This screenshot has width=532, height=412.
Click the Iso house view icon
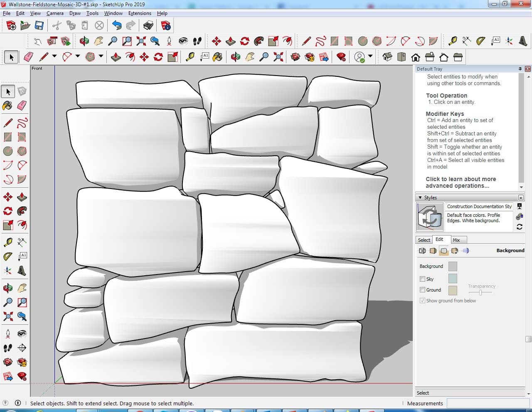click(x=387, y=57)
